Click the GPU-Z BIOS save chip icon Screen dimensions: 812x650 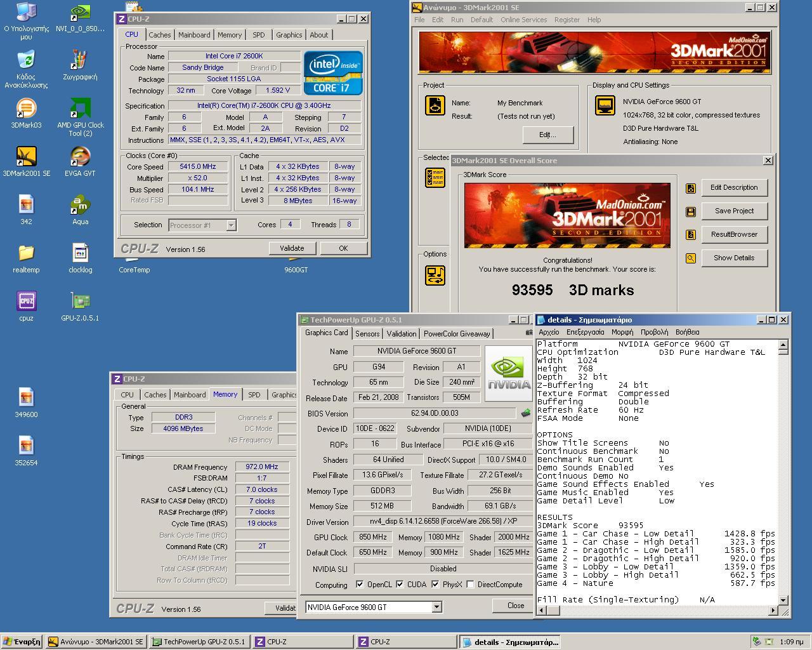525,413
